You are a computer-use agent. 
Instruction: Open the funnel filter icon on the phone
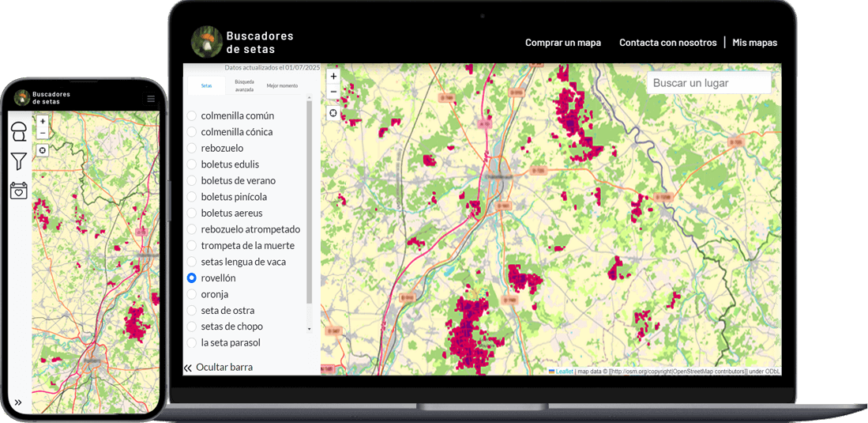[x=19, y=161]
